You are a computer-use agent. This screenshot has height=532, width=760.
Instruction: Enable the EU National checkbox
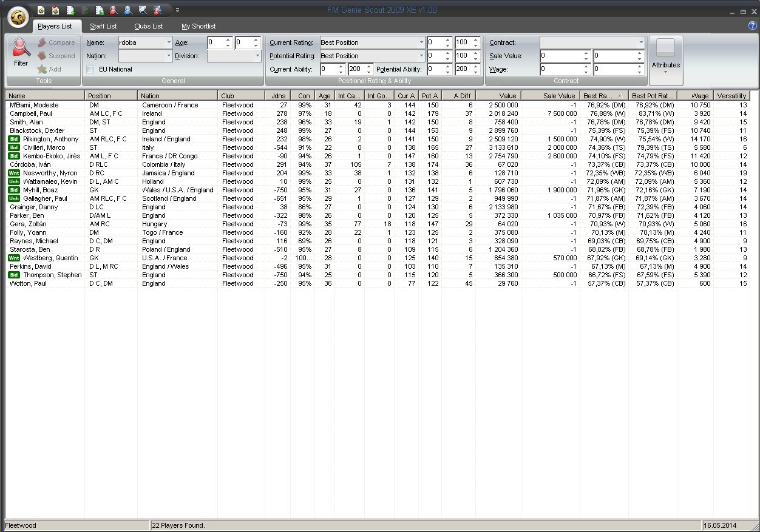coord(90,69)
